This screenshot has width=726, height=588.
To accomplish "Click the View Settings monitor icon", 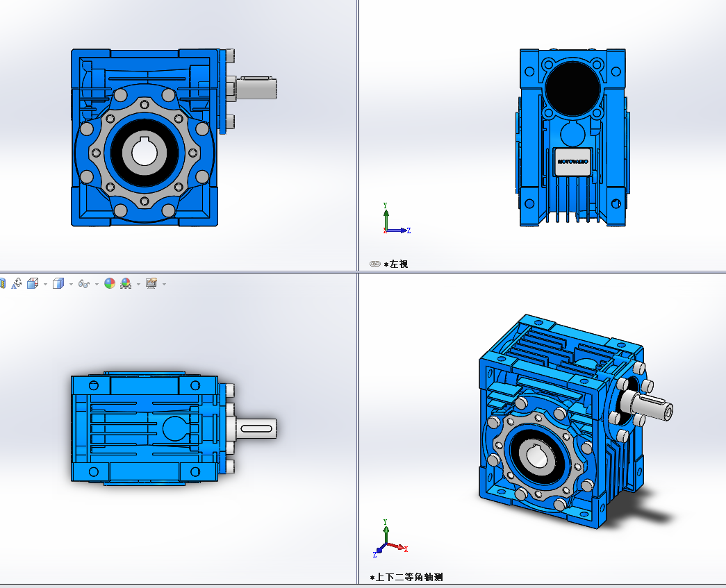I will 151,284.
